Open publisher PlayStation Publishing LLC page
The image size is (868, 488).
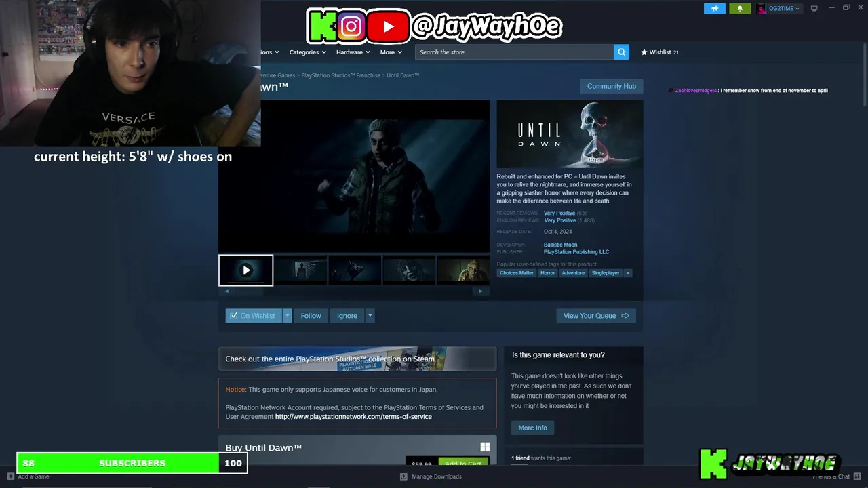pyautogui.click(x=576, y=252)
